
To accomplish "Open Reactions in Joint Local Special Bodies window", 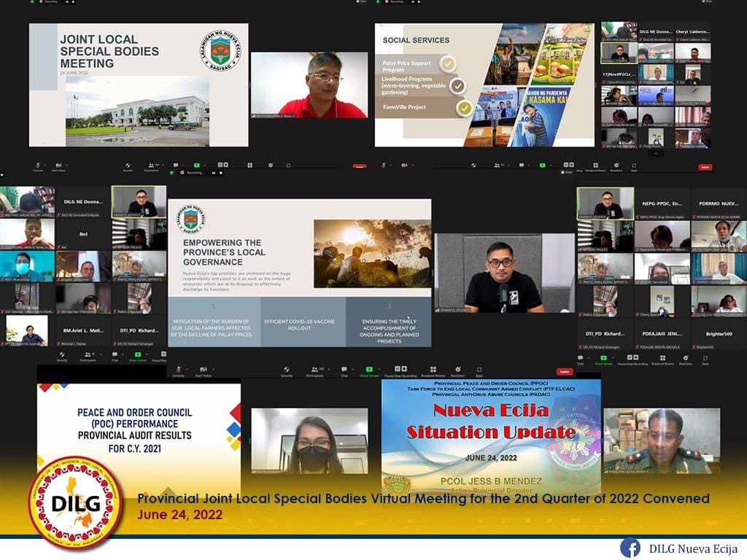I will 271,166.
